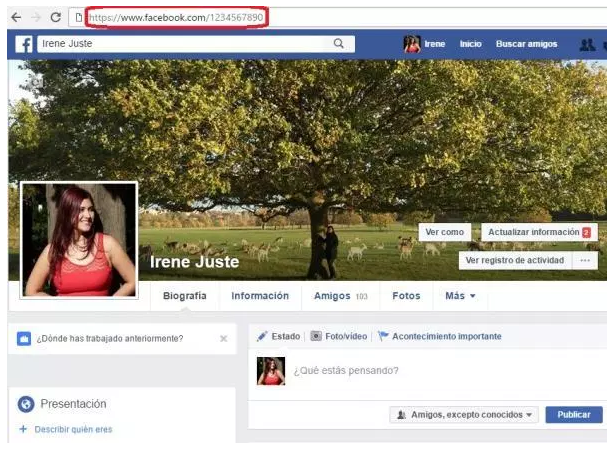Screen dimensions: 613x468
Task: Open Ver registro de actividad
Action: tap(515, 260)
